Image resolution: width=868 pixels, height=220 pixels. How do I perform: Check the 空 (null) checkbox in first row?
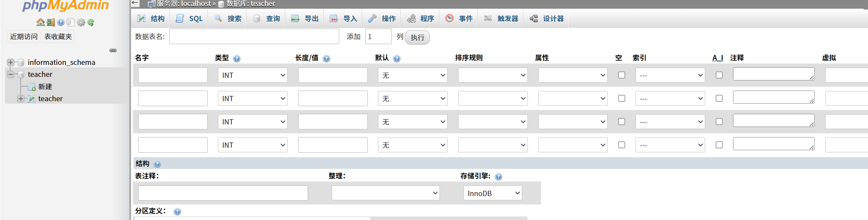[621, 75]
